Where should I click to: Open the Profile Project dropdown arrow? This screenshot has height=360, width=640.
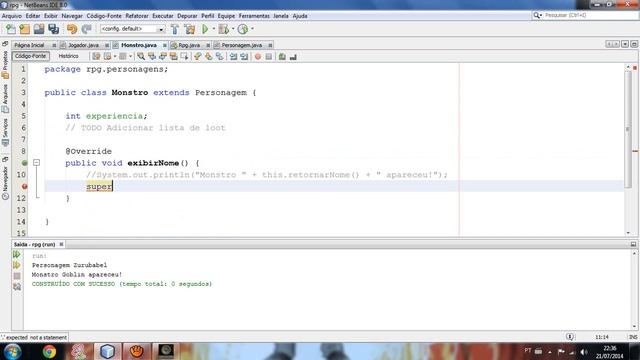pyautogui.click(x=252, y=29)
